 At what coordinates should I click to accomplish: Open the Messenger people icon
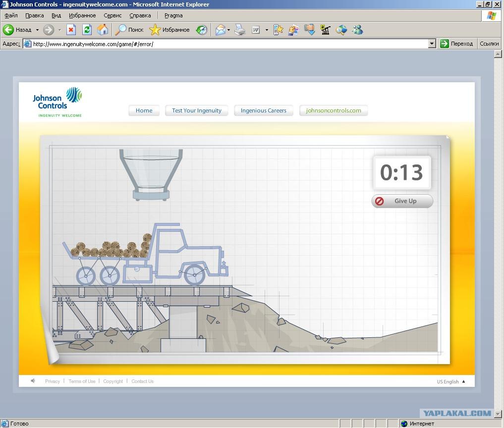(357, 30)
